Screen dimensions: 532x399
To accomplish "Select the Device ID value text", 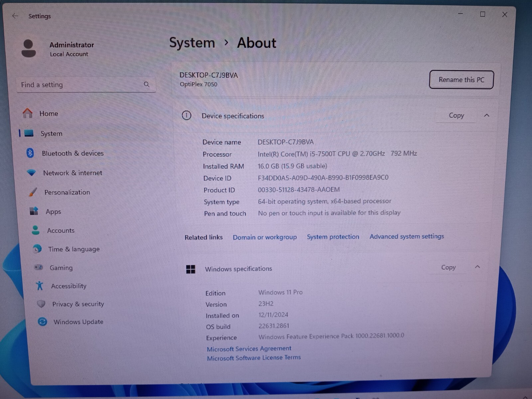I will pyautogui.click(x=323, y=178).
